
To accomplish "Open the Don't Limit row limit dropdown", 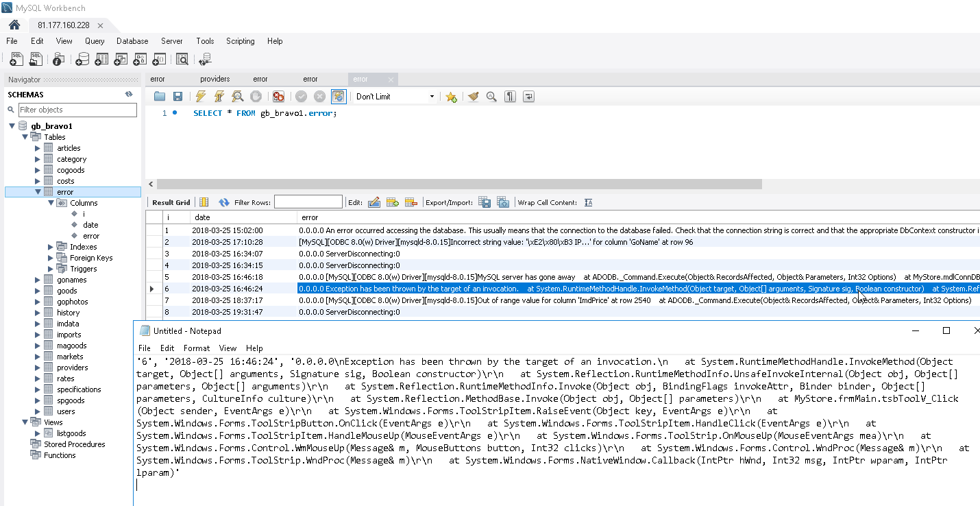I will 395,97.
